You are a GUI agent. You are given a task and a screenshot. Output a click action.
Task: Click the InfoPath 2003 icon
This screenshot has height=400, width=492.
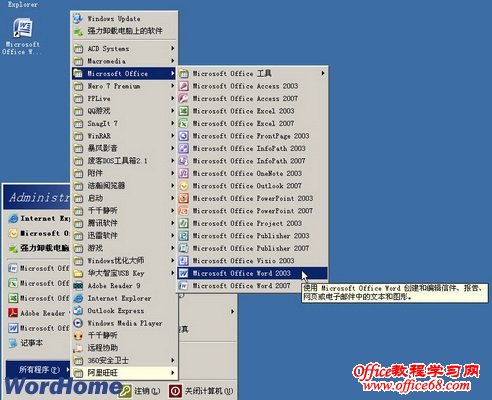tap(184, 148)
